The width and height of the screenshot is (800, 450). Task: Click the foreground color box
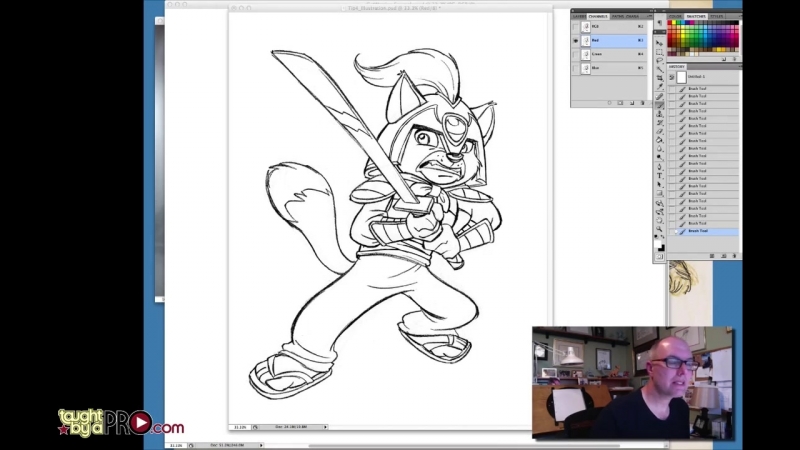coord(657,244)
